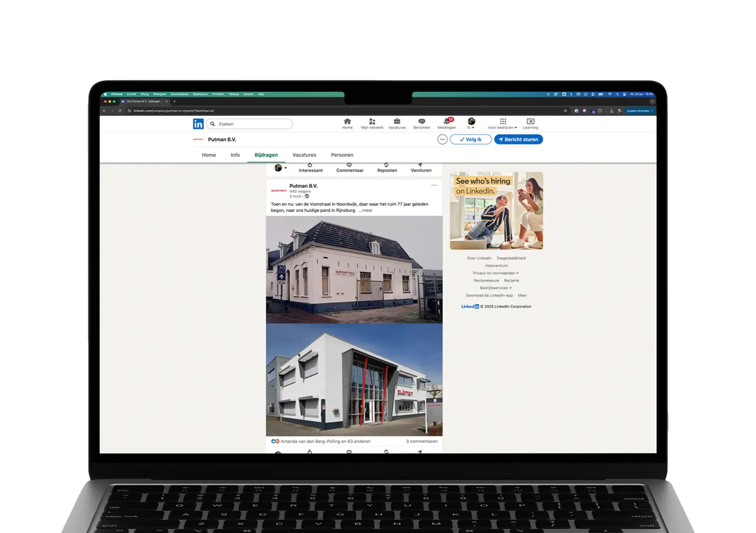Close the Putman B.V. browser tab

[x=166, y=101]
